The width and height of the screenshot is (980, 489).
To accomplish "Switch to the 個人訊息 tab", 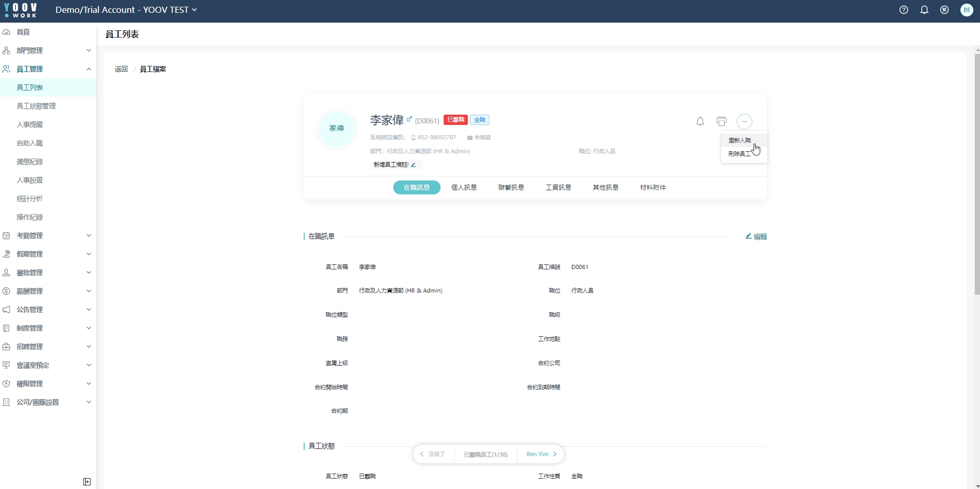I will click(x=464, y=188).
